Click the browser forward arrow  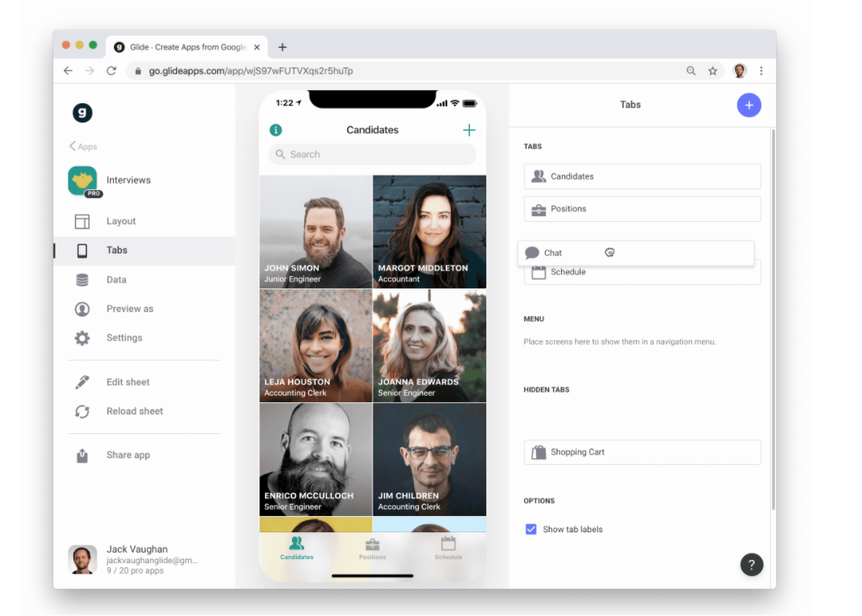pyautogui.click(x=89, y=71)
